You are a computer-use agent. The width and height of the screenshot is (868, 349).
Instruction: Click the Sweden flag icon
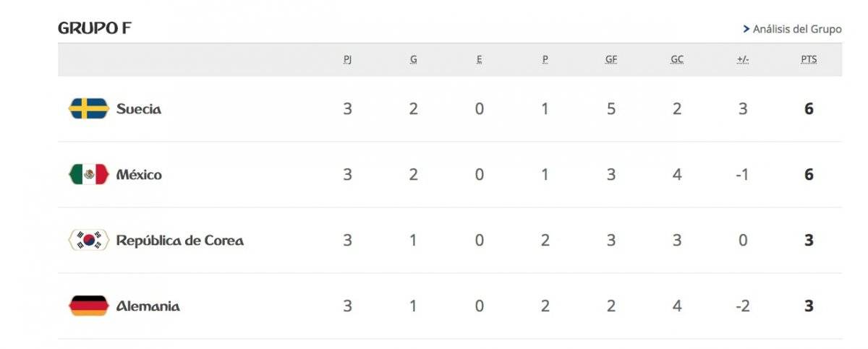[x=88, y=109]
